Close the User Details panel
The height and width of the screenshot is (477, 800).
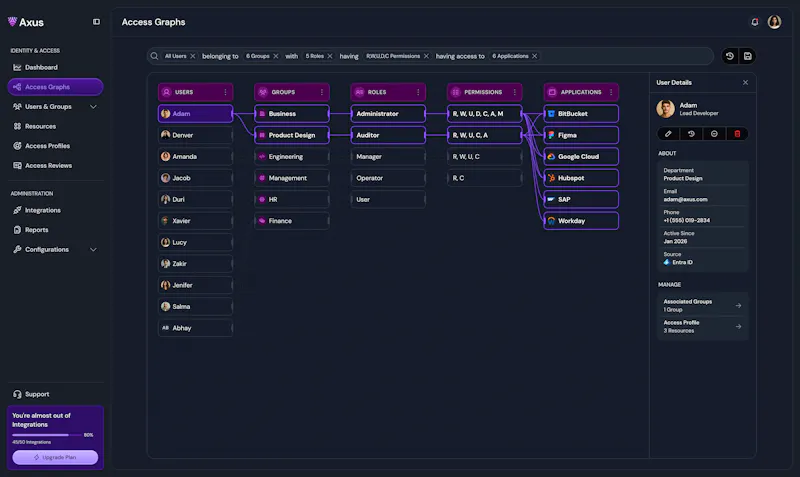pos(745,82)
